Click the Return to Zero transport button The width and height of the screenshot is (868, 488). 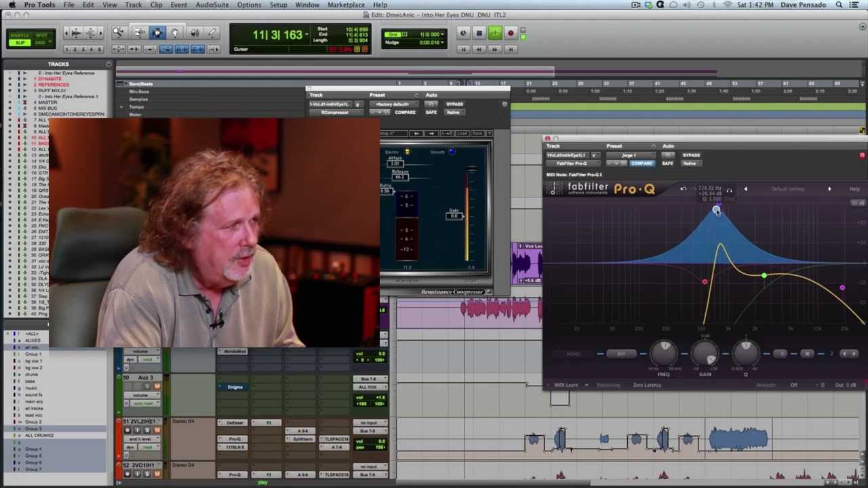463,49
